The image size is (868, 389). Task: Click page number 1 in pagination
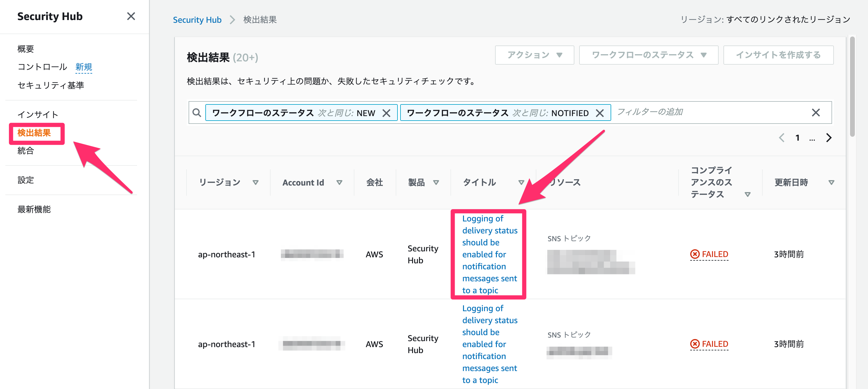[x=797, y=137]
